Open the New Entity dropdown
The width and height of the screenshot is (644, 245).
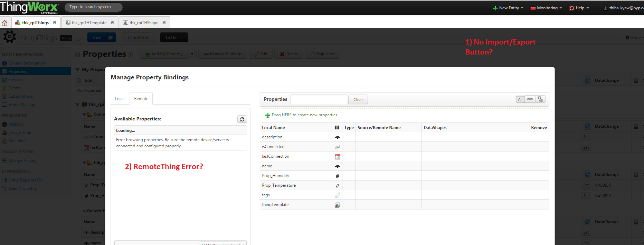tap(508, 8)
